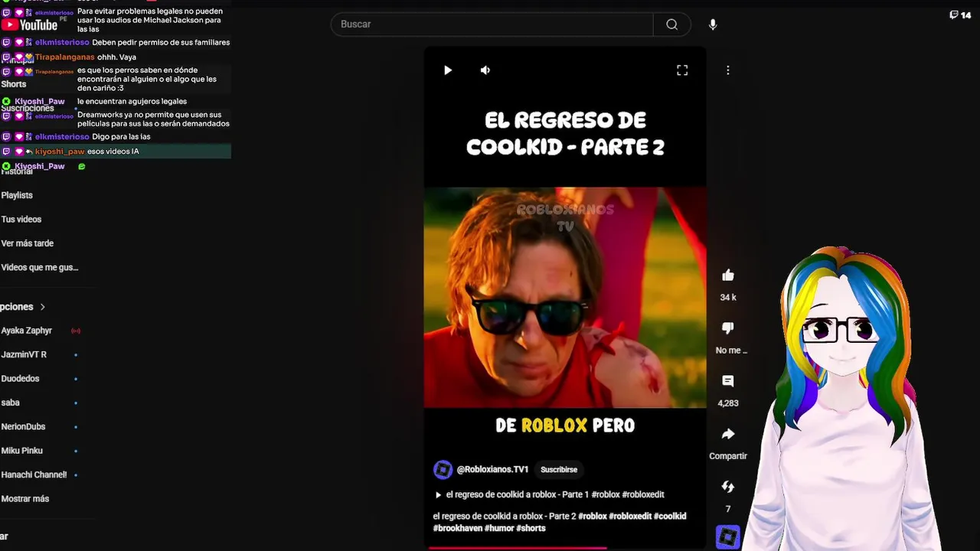
Task: Focus the Buscar search field
Action: (492, 24)
